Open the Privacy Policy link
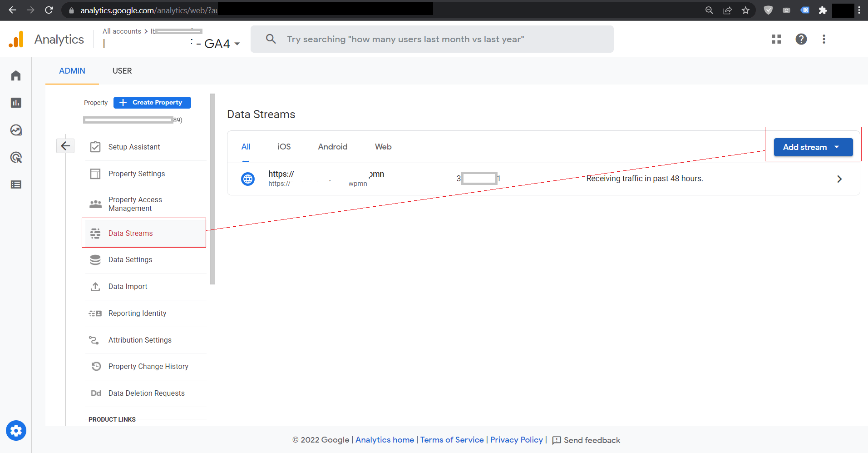Viewport: 868px width, 453px height. click(516, 440)
